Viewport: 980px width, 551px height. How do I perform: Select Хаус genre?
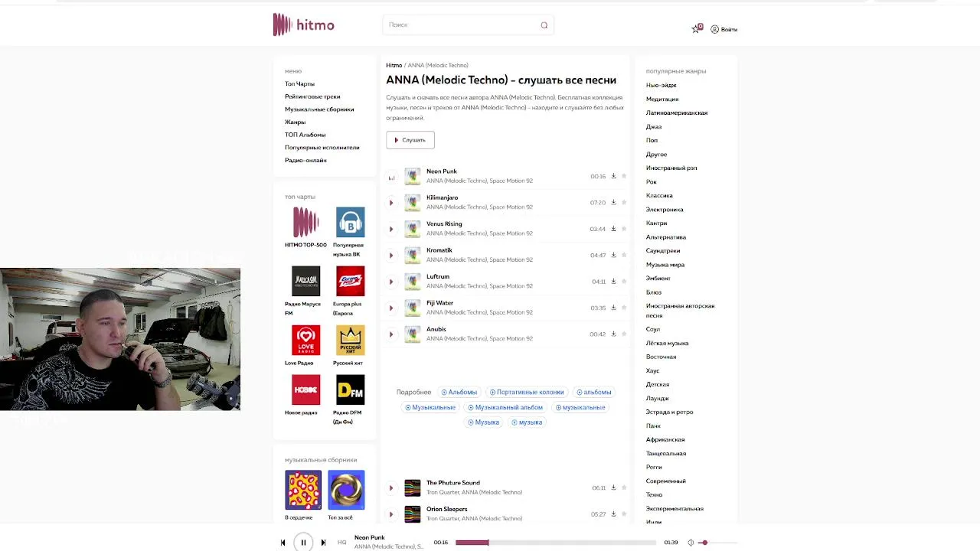652,371
